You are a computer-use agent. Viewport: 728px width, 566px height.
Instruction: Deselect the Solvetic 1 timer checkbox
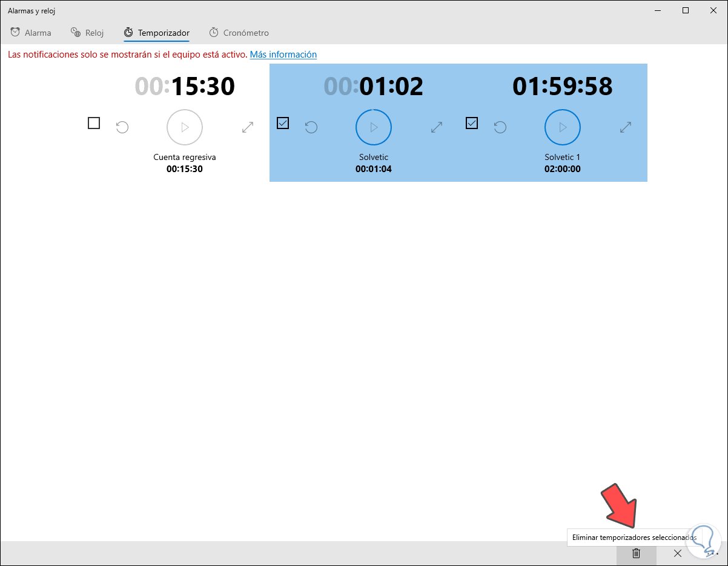click(472, 123)
